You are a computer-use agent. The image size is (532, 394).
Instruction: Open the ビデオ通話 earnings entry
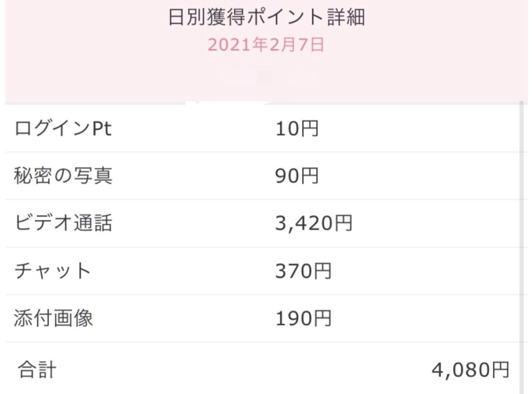tap(63, 224)
